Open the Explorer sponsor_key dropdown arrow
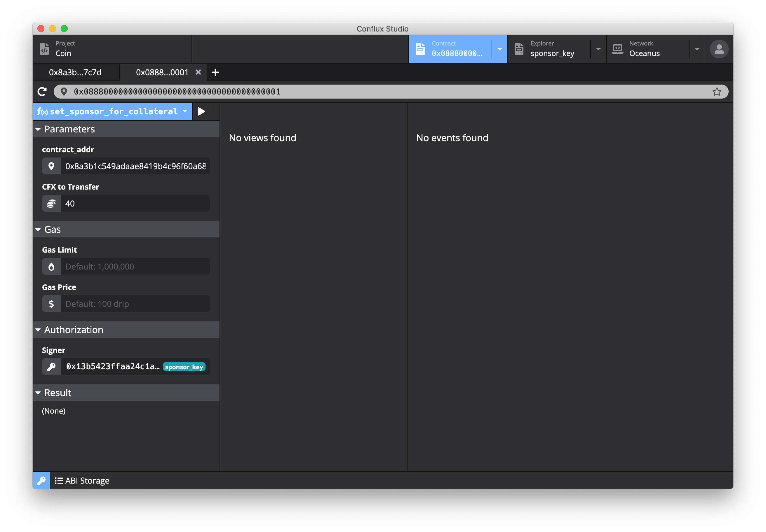This screenshot has width=766, height=532. [x=598, y=49]
